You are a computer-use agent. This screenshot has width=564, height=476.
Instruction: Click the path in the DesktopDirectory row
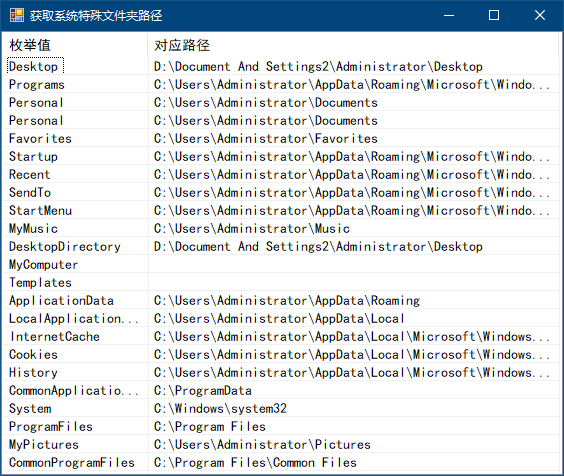(318, 246)
